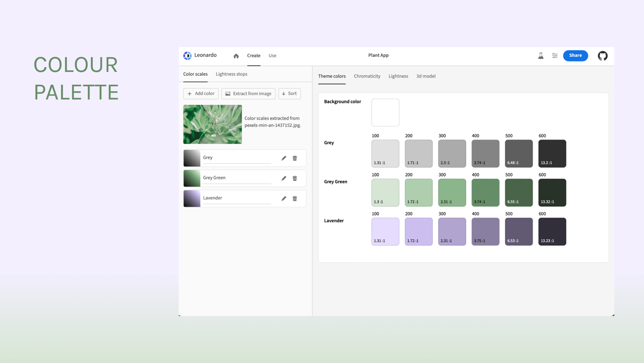644x363 pixels.
Task: Open the 3d model tab
Action: point(426,76)
